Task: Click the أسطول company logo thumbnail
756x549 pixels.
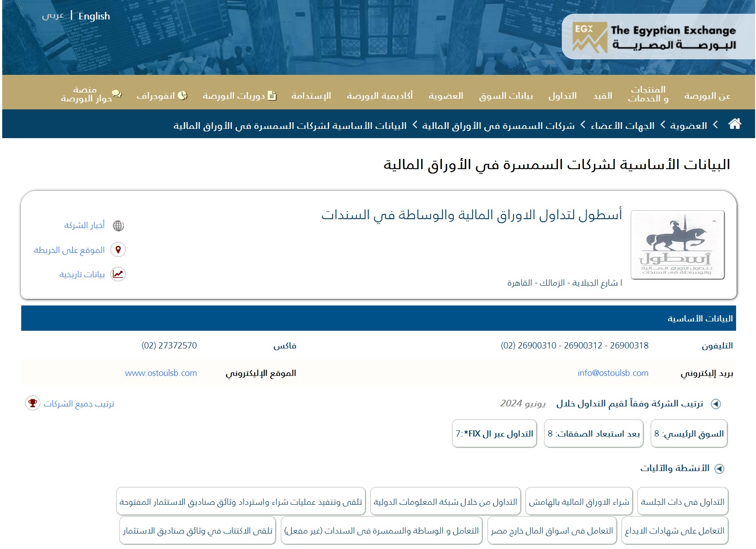Action: pos(678,245)
